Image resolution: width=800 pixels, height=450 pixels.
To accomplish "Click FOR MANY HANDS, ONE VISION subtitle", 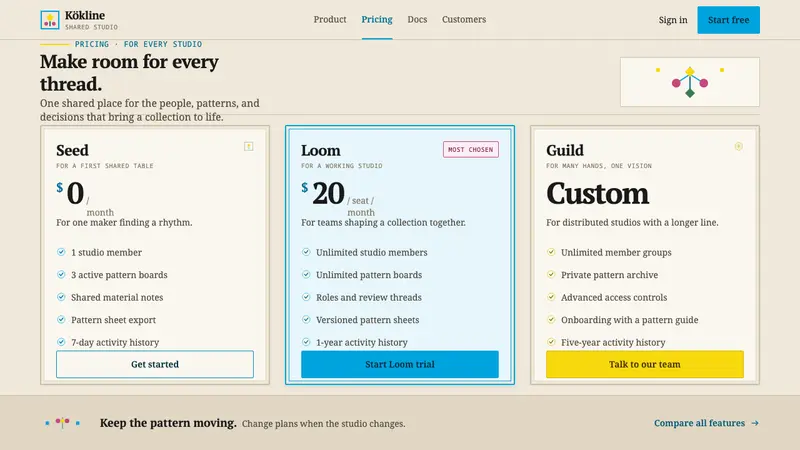I will pos(598,166).
